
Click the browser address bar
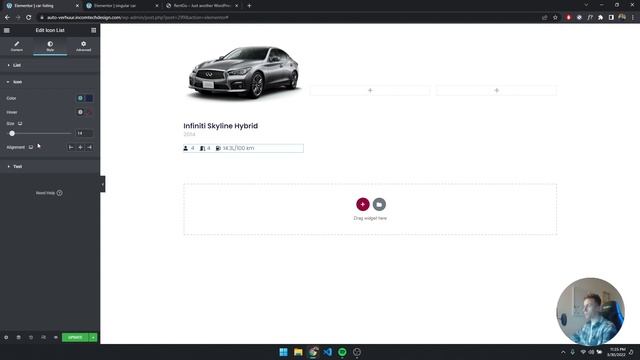pos(286,18)
